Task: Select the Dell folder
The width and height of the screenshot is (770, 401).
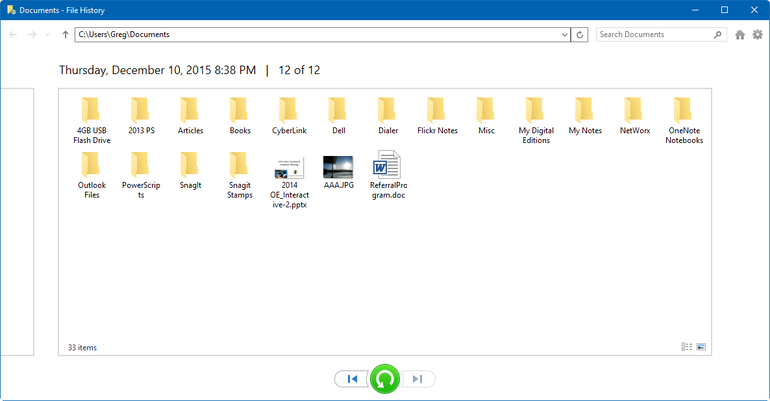Action: [339, 116]
